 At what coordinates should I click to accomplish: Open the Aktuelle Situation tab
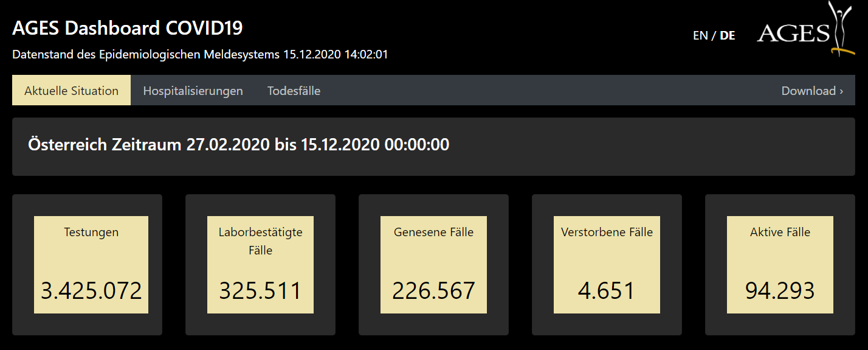click(x=71, y=91)
